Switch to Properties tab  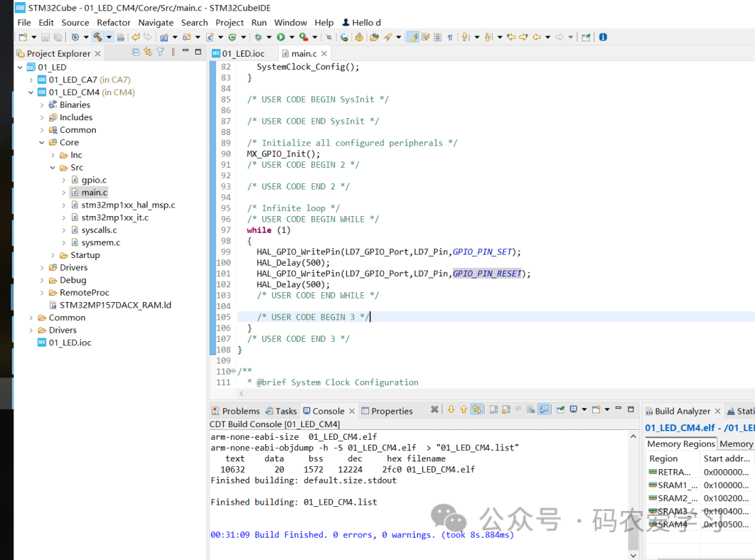pyautogui.click(x=387, y=410)
